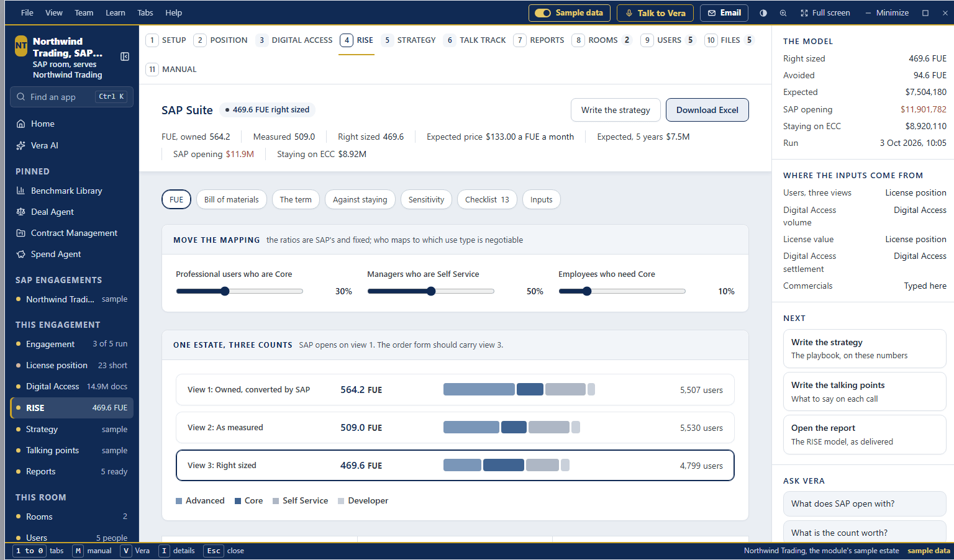Switch to Bill of materials view
Image resolution: width=954 pixels, height=560 pixels.
[232, 199]
